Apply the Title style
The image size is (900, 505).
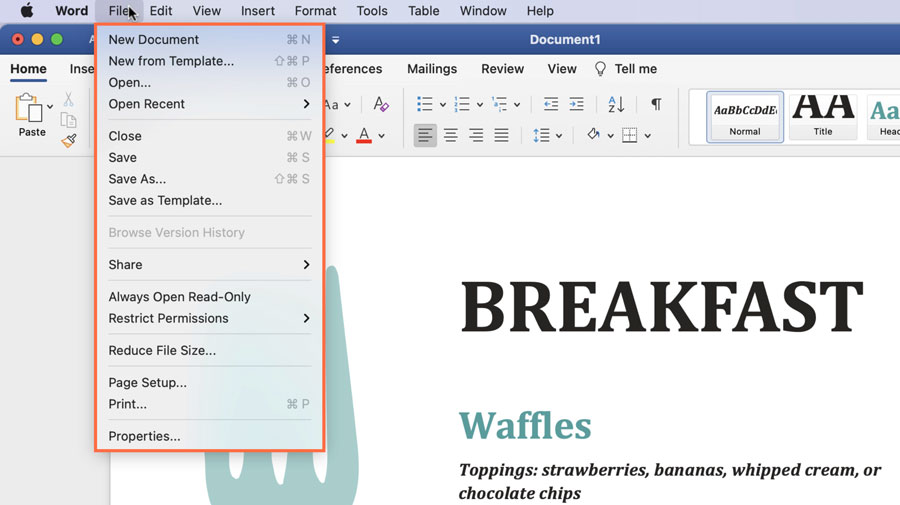[823, 117]
